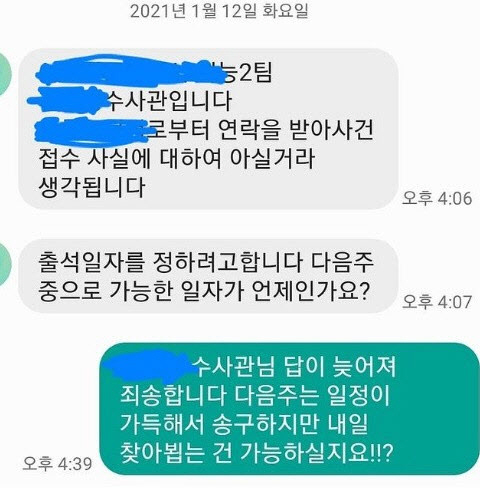Tap the sender avatar beside the 출석일자 message
This screenshot has width=480, height=488.
pos(5,264)
